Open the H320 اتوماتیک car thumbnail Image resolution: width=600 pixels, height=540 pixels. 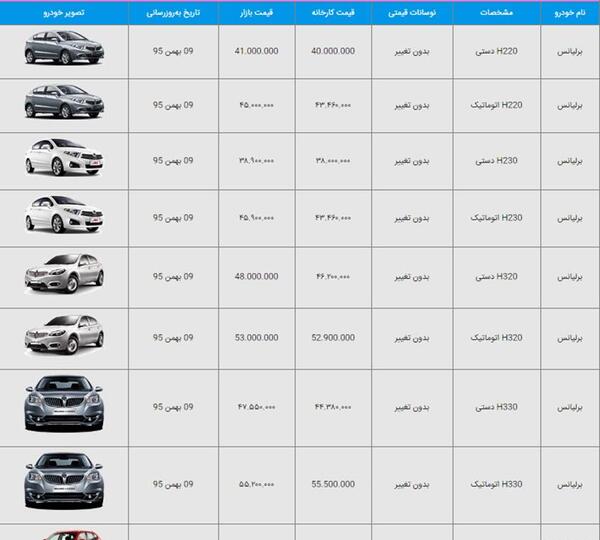pos(64,335)
